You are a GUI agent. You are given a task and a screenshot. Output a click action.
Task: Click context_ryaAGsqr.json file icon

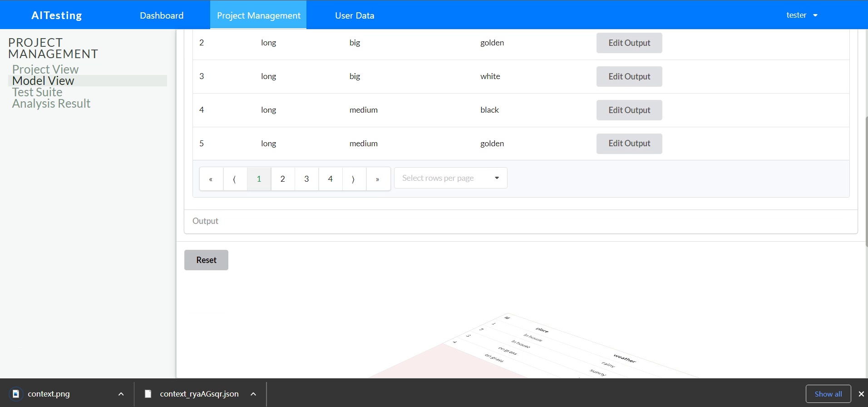(148, 394)
